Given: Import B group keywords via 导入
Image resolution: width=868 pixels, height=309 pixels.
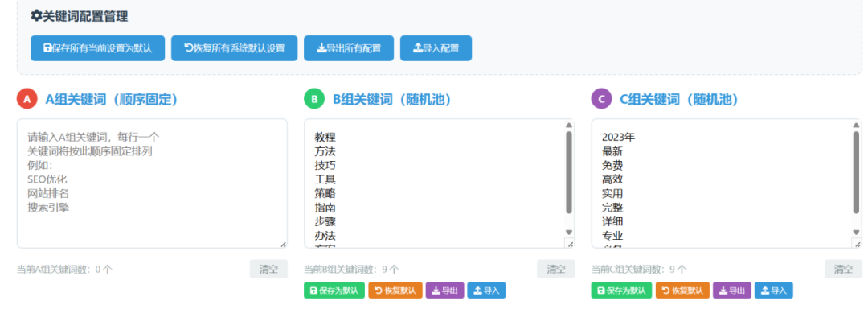Looking at the screenshot, I should pos(486,290).
